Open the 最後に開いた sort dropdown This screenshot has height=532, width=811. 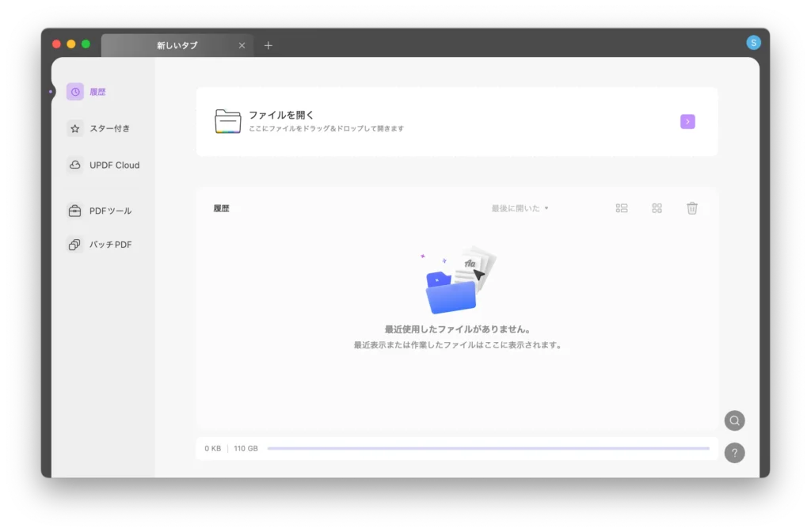coord(520,208)
